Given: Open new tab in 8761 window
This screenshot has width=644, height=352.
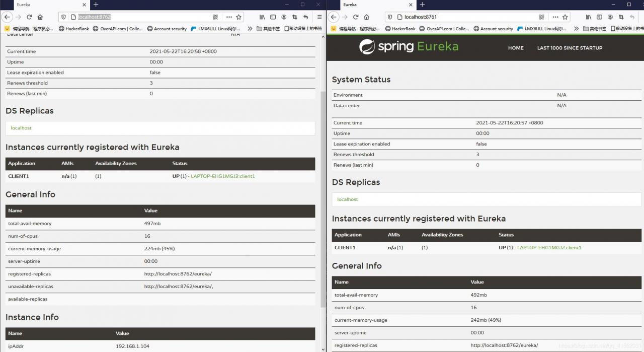Looking at the screenshot, I should (422, 5).
